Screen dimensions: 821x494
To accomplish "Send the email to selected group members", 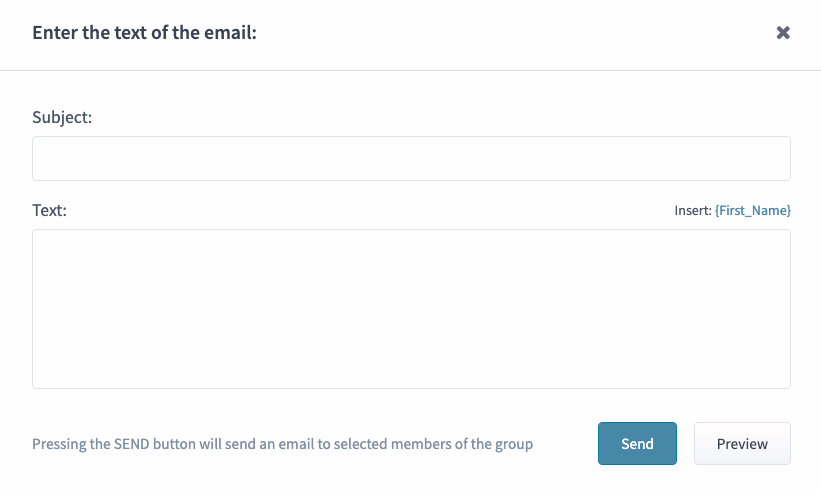I will 637,444.
